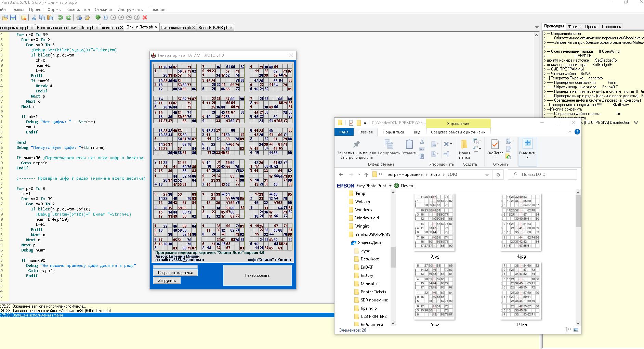
Task: Open the Компилятор menu
Action: pyautogui.click(x=78, y=10)
